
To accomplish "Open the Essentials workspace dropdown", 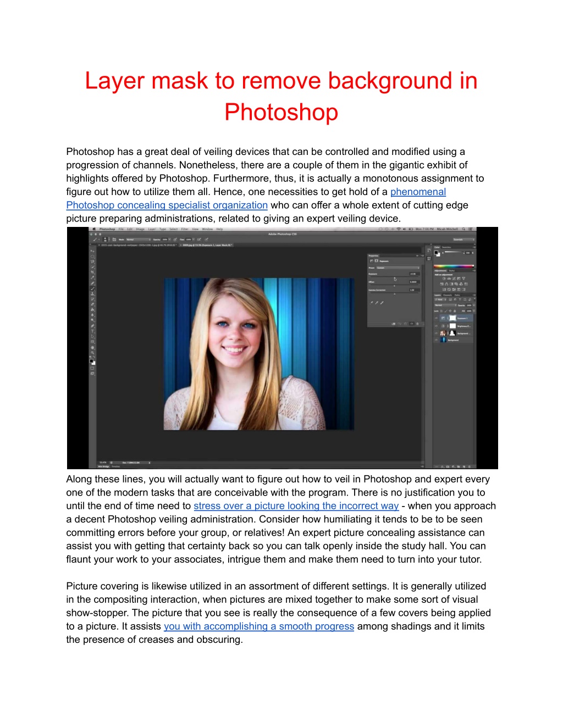I will click(464, 240).
